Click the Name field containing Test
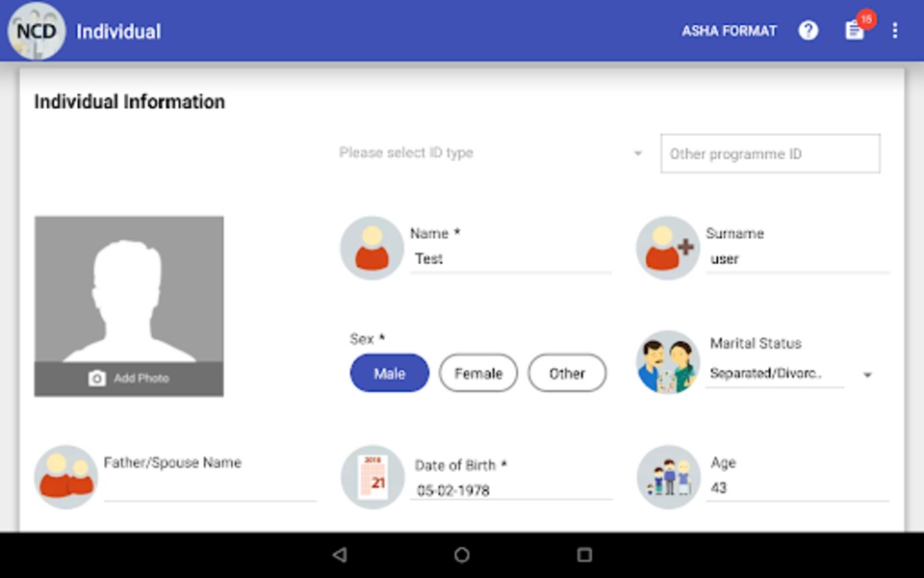 [511, 259]
